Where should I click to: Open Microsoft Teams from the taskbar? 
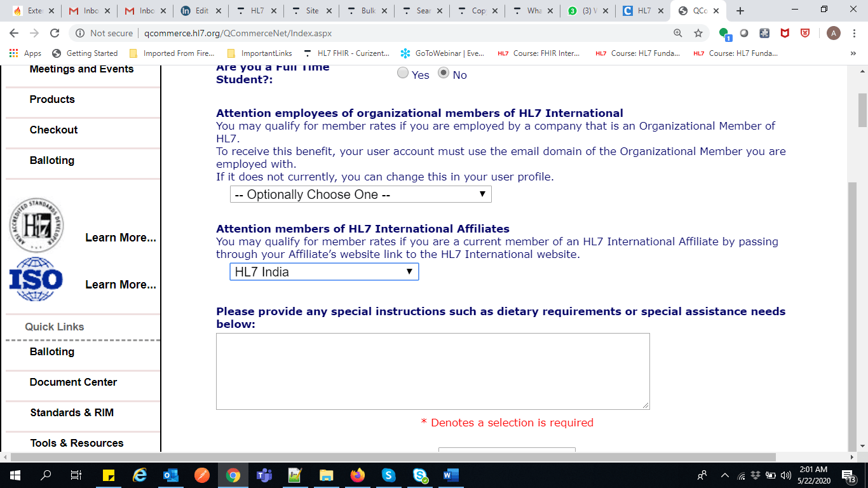point(264,475)
